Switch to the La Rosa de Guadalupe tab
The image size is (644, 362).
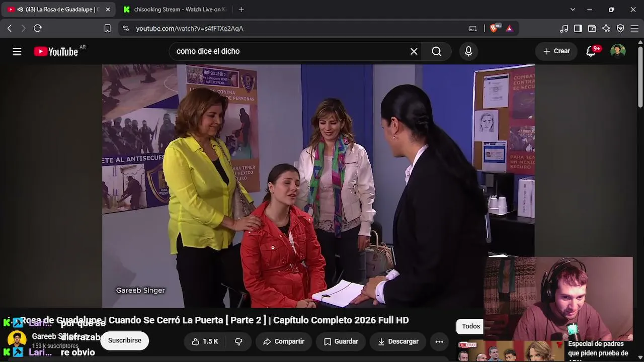tap(58, 9)
